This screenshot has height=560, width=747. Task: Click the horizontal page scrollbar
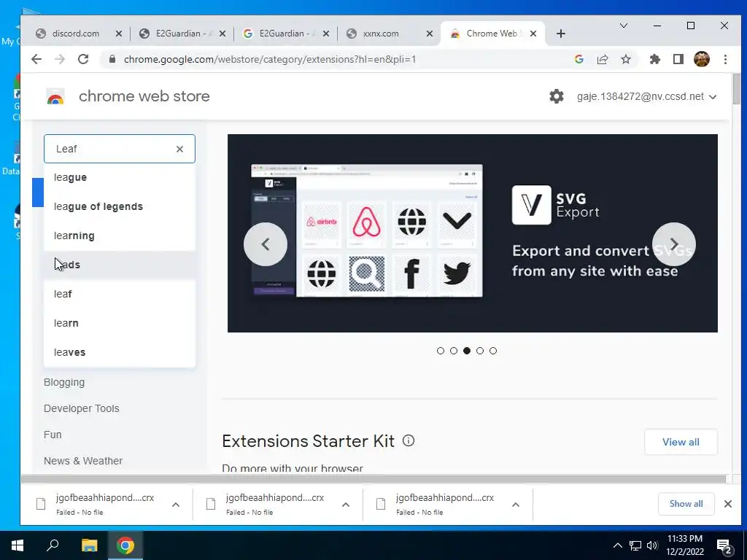pyautogui.click(x=373, y=478)
